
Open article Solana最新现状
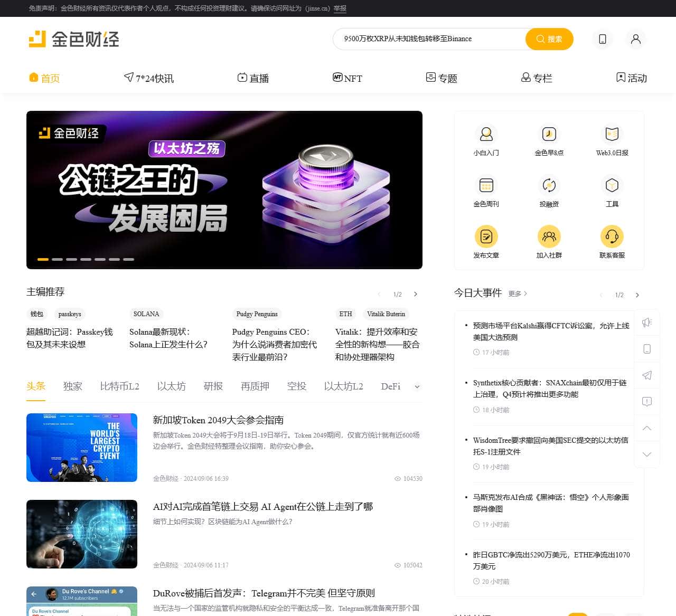pos(168,338)
